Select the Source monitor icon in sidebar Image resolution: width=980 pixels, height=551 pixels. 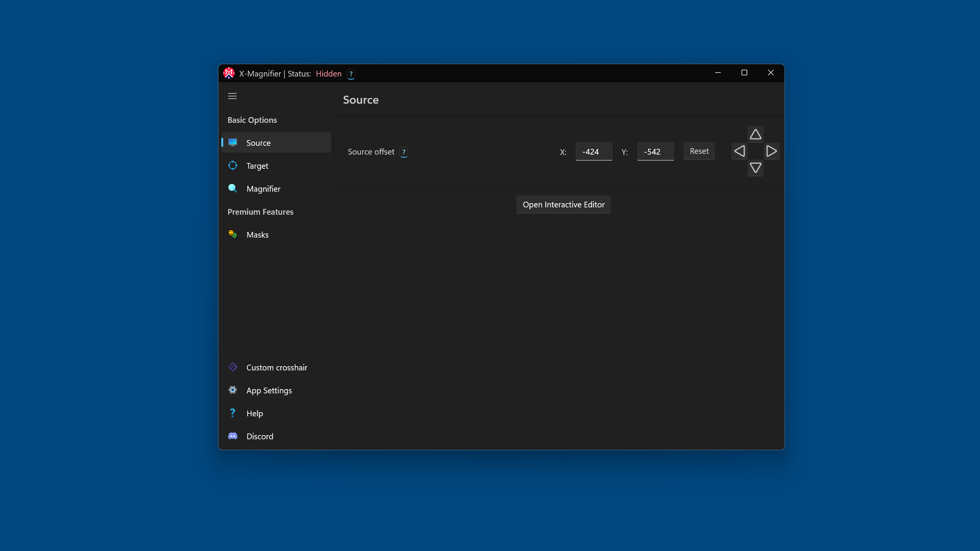[x=233, y=142]
